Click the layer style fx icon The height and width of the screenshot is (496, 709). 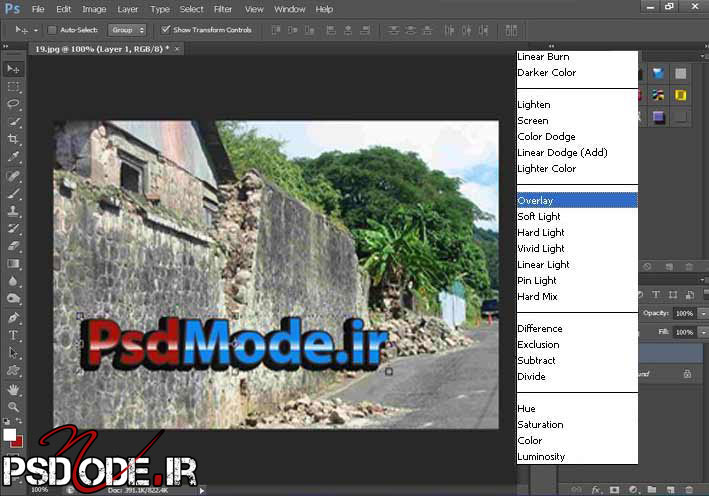pos(596,490)
